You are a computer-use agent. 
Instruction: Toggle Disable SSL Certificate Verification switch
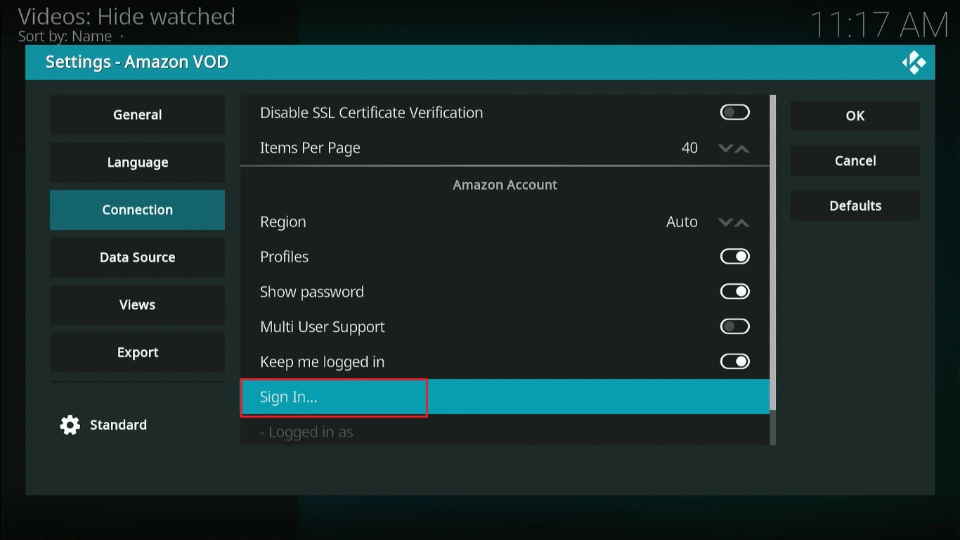[734, 113]
